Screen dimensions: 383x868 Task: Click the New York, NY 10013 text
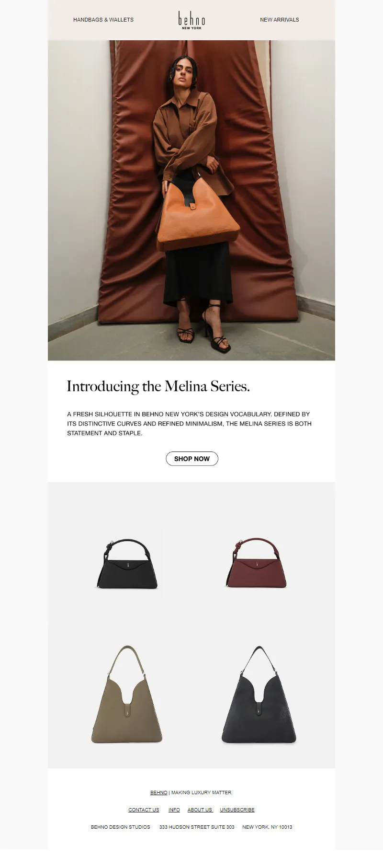(267, 827)
